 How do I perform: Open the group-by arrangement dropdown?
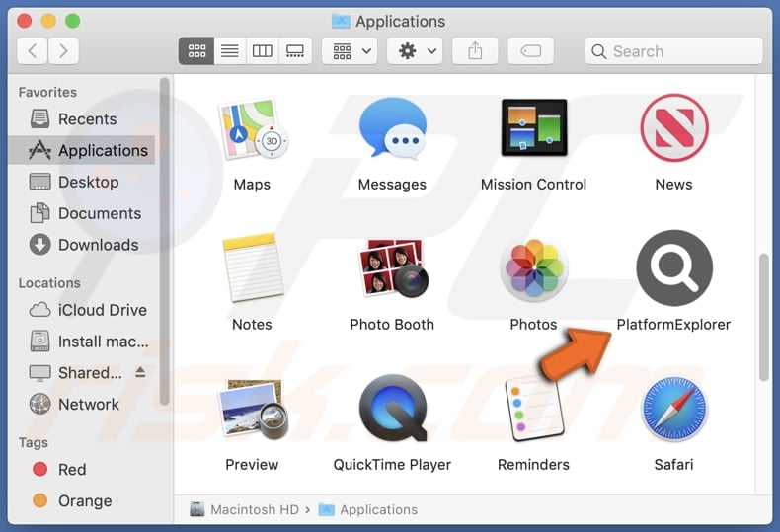pos(350,50)
